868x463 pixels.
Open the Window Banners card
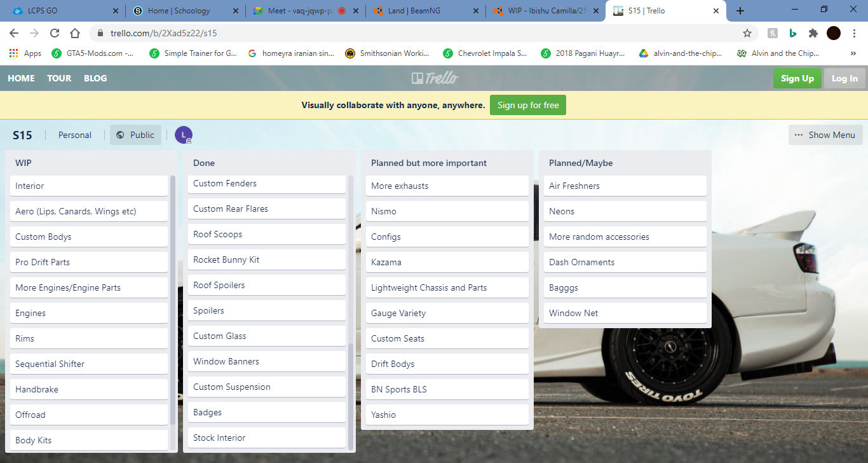click(267, 361)
